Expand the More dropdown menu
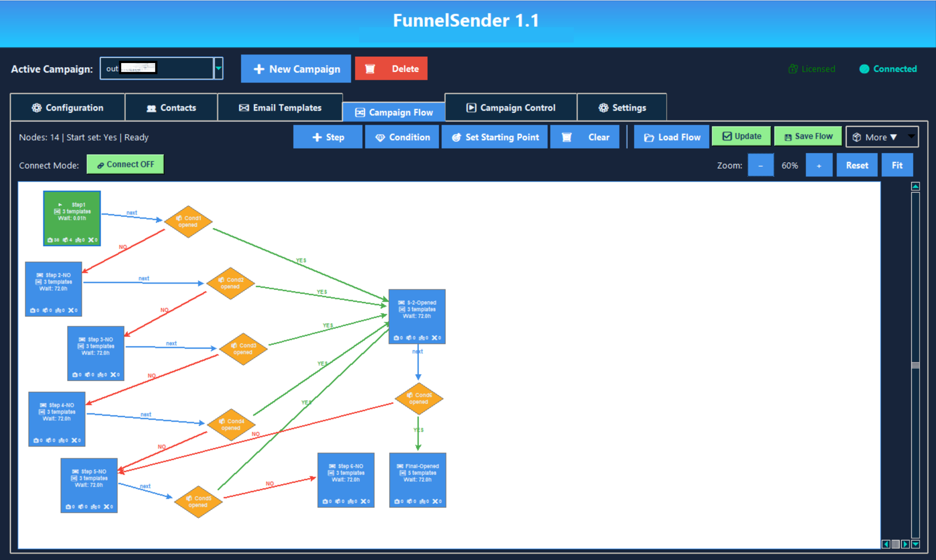The height and width of the screenshot is (560, 936). point(882,137)
